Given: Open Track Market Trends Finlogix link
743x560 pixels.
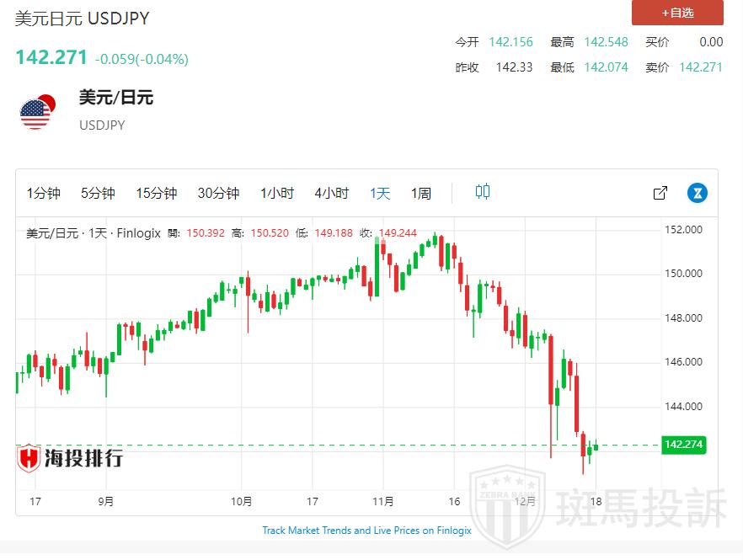Looking at the screenshot, I should tap(366, 531).
